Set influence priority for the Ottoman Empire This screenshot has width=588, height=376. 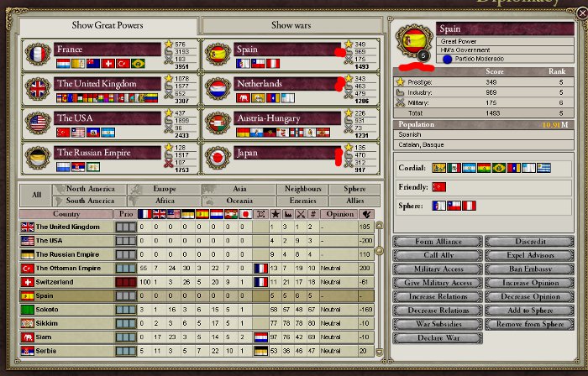point(124,269)
